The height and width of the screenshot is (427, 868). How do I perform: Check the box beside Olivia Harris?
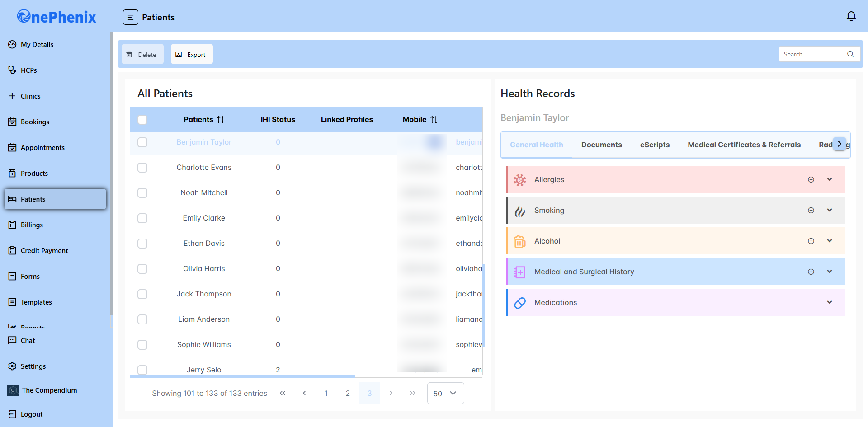(142, 269)
